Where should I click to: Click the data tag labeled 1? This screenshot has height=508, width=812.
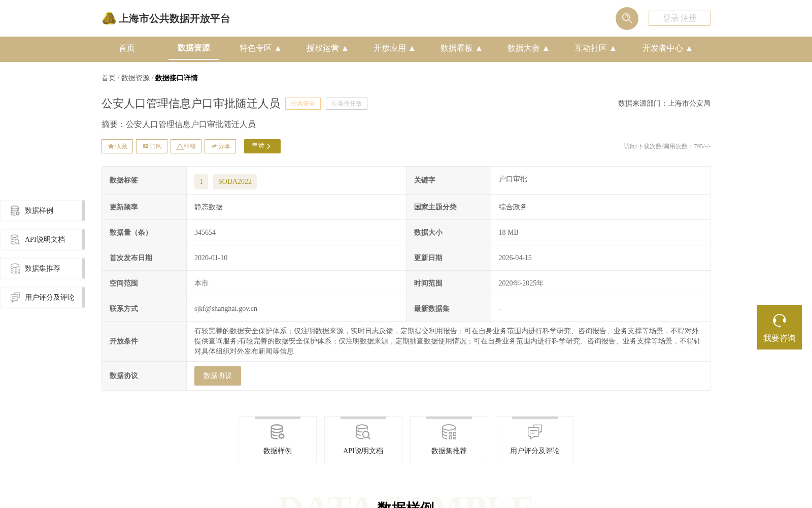click(x=201, y=182)
